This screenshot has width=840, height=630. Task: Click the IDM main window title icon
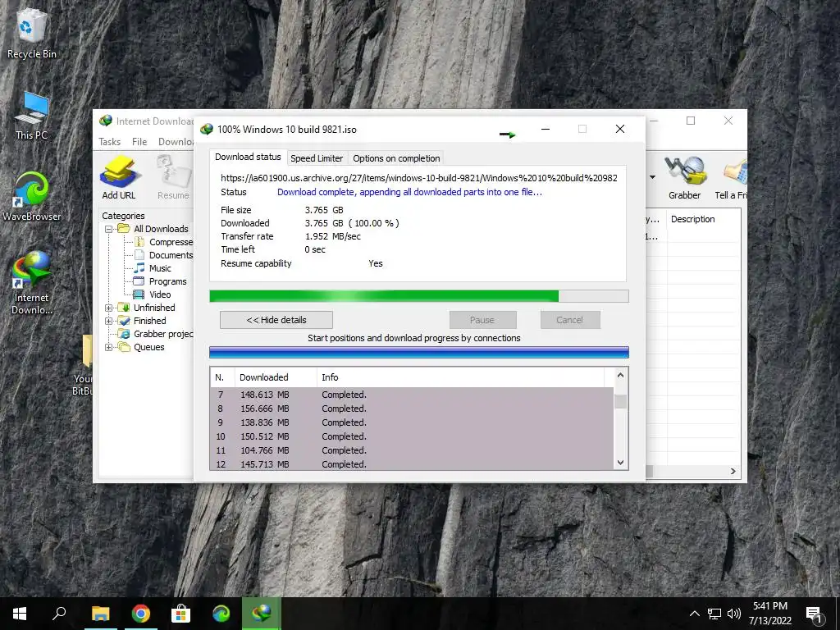pyautogui.click(x=106, y=121)
